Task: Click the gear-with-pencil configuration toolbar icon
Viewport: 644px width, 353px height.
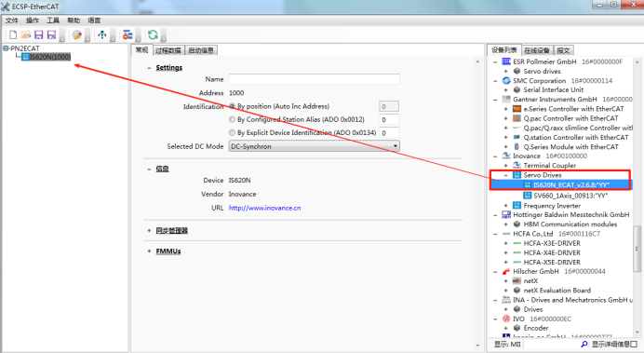Action: (x=77, y=35)
